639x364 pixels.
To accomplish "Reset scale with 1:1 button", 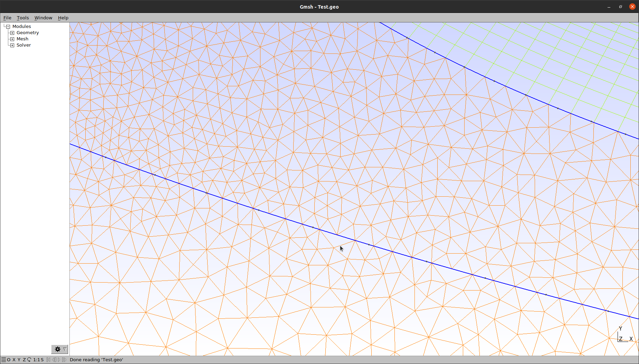I will point(36,360).
